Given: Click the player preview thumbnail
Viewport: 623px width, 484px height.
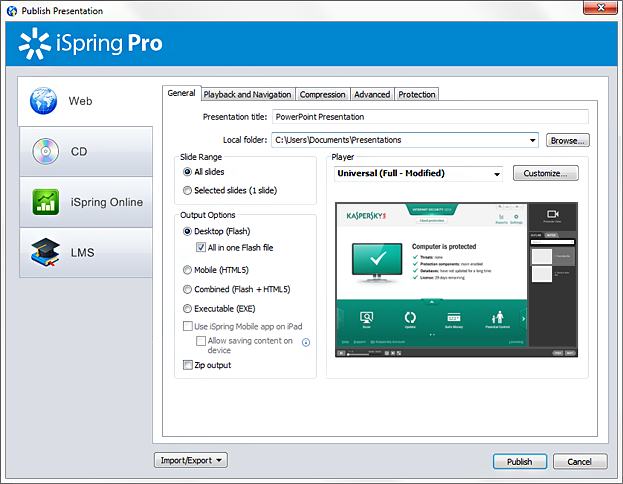Looking at the screenshot, I should click(x=456, y=280).
